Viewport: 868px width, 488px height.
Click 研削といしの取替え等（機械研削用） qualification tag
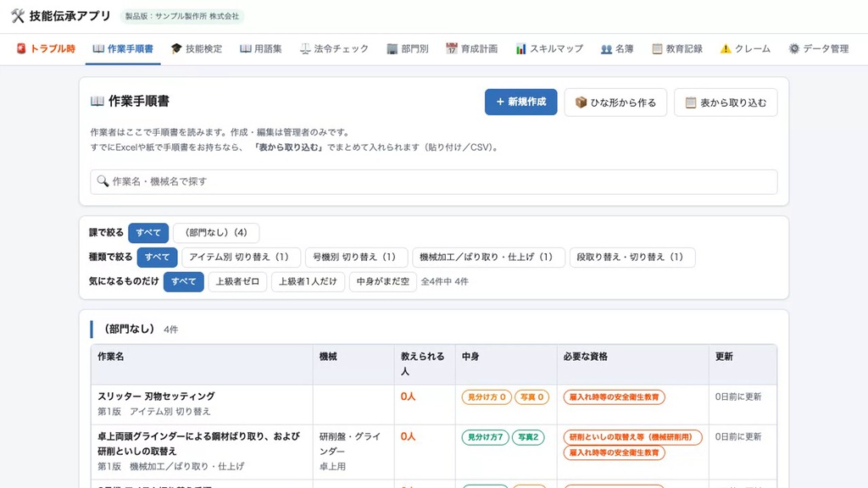click(x=632, y=437)
